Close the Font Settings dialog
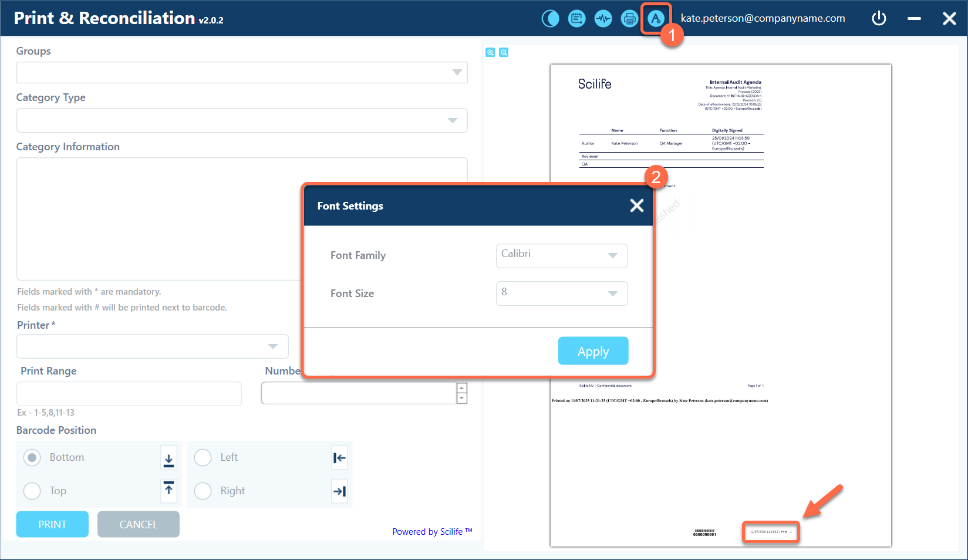The width and height of the screenshot is (968, 560). pos(636,205)
